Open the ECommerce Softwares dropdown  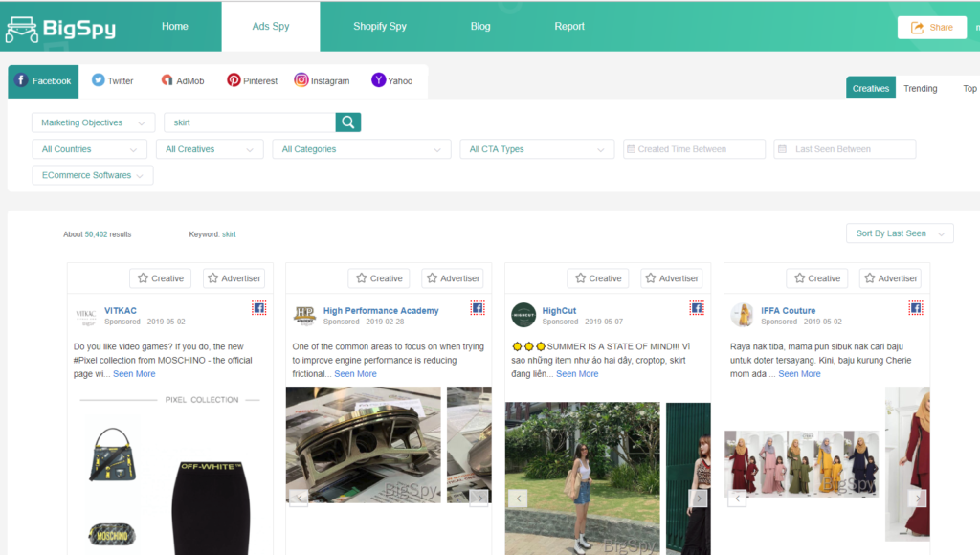pyautogui.click(x=93, y=175)
